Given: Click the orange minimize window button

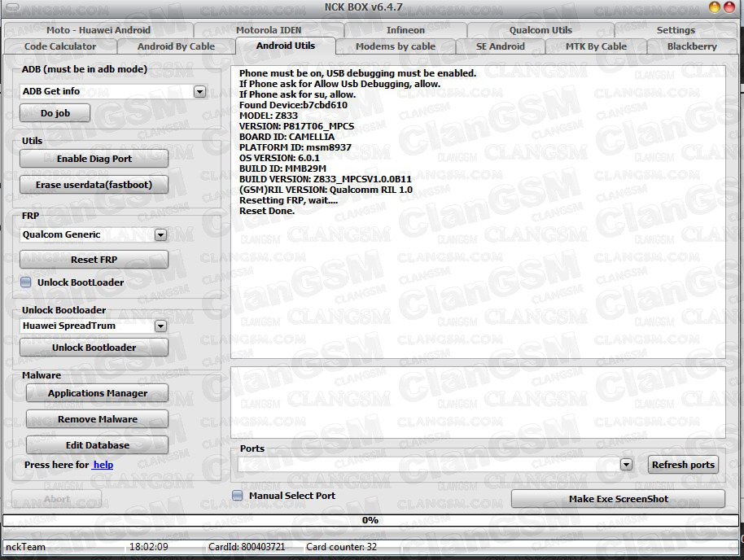Looking at the screenshot, I should coord(715,7).
